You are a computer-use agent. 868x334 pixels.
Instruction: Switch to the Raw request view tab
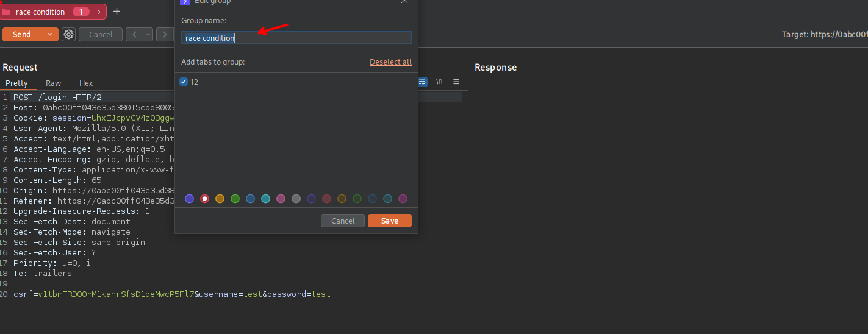coord(54,83)
